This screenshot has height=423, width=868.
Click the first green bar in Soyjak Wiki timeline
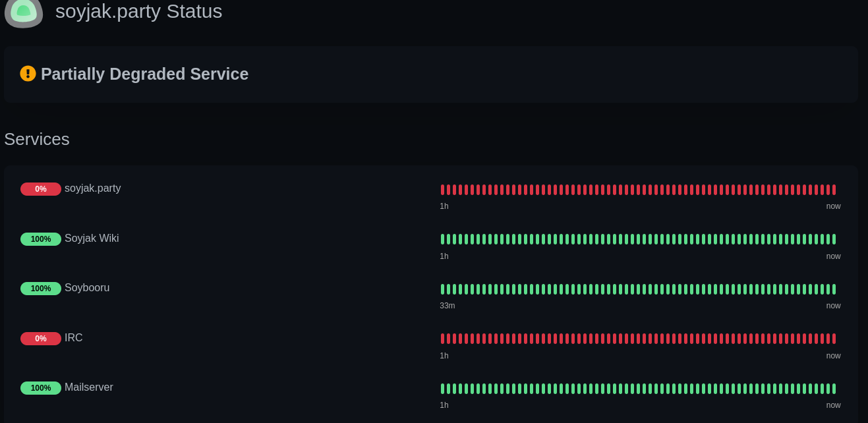[442, 239]
